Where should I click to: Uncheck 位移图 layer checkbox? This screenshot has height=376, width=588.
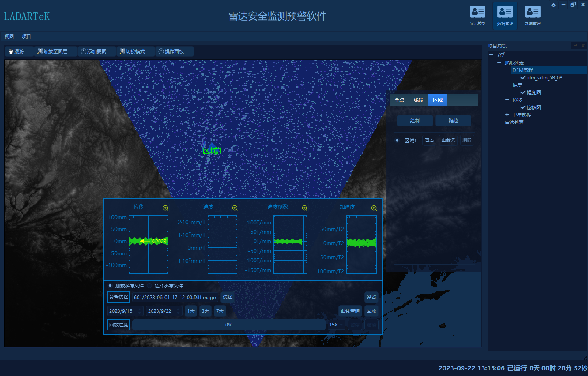coord(523,107)
